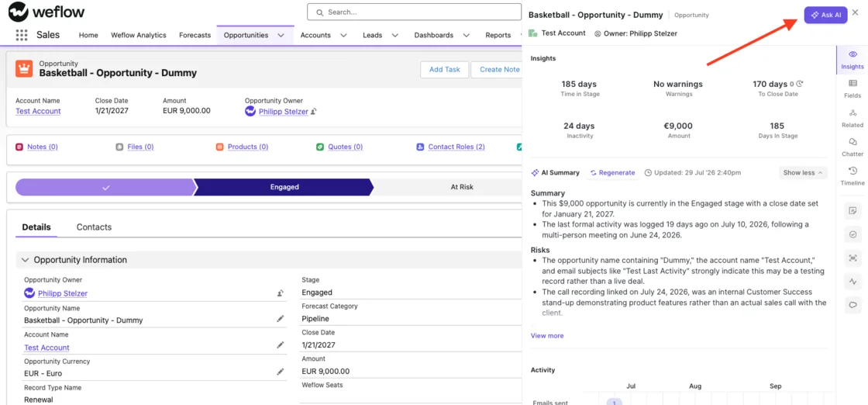Click the Add Task button
The height and width of the screenshot is (405, 868).
coord(445,69)
